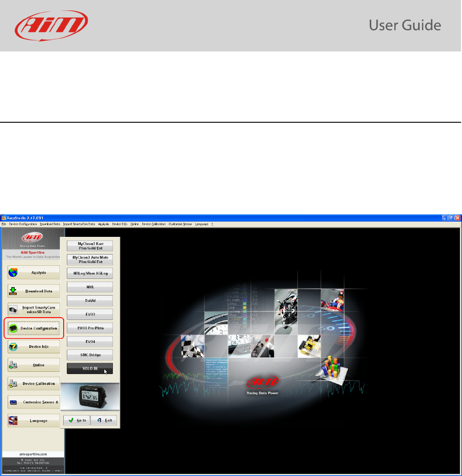This screenshot has height=476, width=462.
Task: Click the Device Configuration device icon
Action: pyautogui.click(x=13, y=328)
